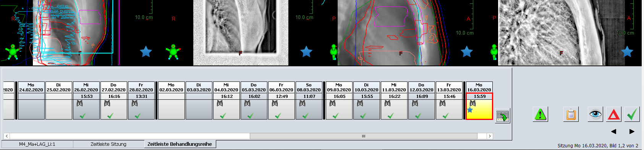
Task: Click the timeline scrollbar's left arrow
Action: tap(6, 136)
